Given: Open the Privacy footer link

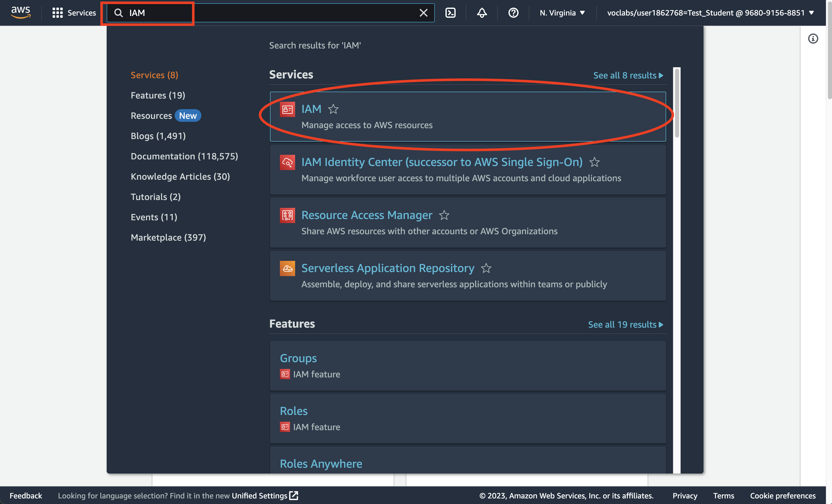Looking at the screenshot, I should pyautogui.click(x=685, y=496).
